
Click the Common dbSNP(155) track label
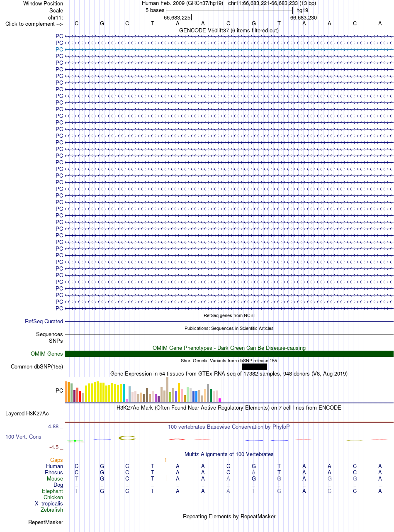37,366
